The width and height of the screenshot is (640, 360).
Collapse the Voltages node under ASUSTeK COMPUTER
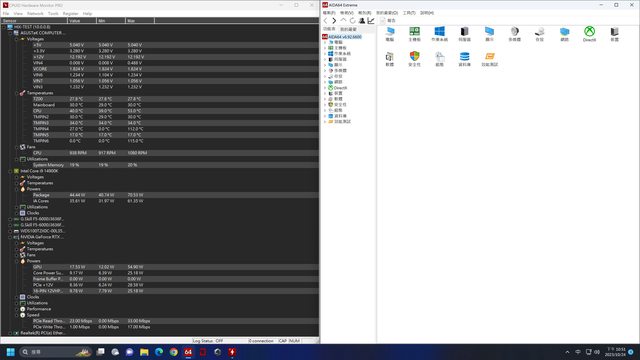(17, 39)
